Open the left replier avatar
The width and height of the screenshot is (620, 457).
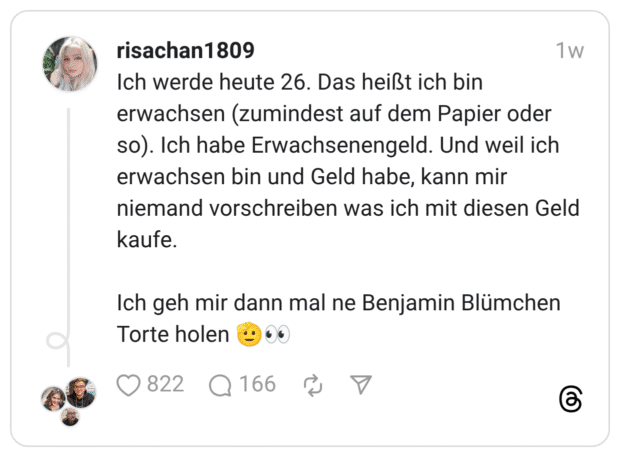pos(53,398)
